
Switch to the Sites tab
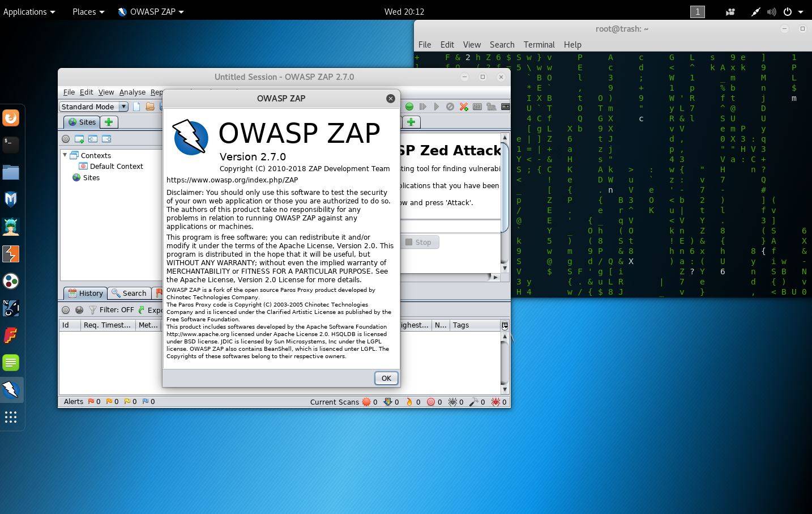click(x=82, y=122)
